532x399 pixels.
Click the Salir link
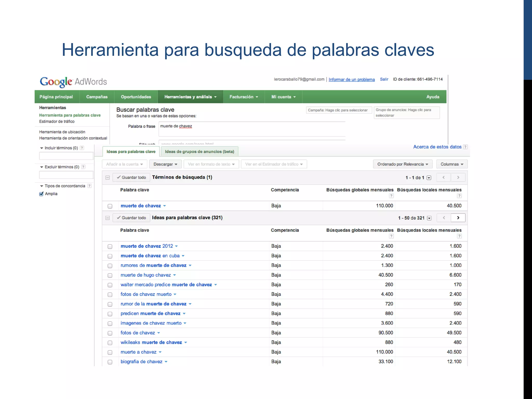384,79
